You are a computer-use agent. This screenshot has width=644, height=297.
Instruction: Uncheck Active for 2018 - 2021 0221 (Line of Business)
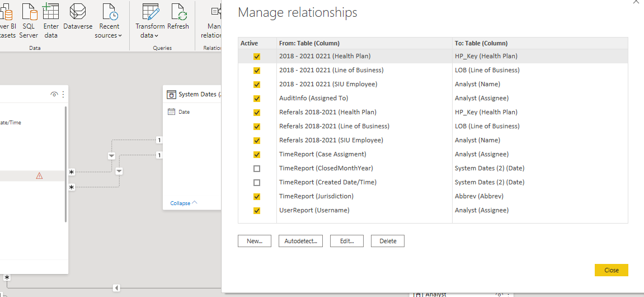(x=257, y=71)
